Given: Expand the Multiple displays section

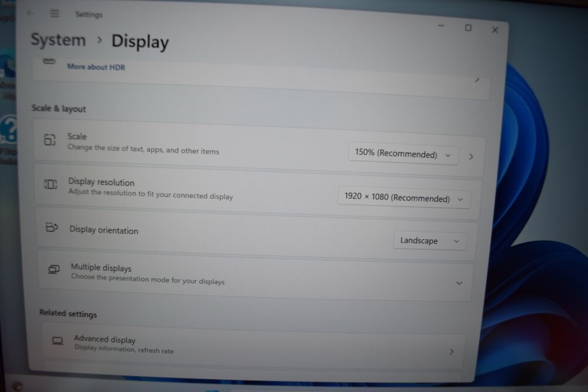Looking at the screenshot, I should tap(459, 283).
